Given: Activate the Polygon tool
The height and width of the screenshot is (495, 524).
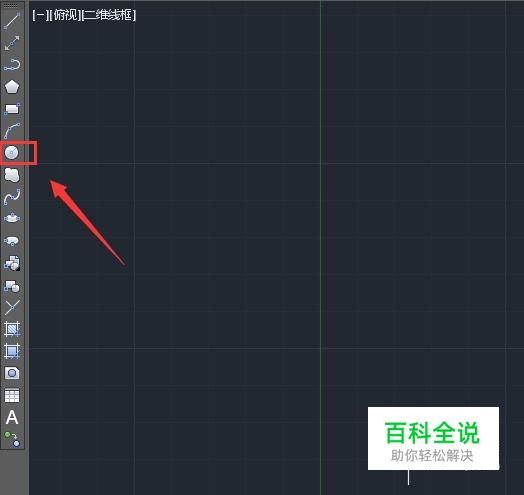Looking at the screenshot, I should click(x=12, y=87).
